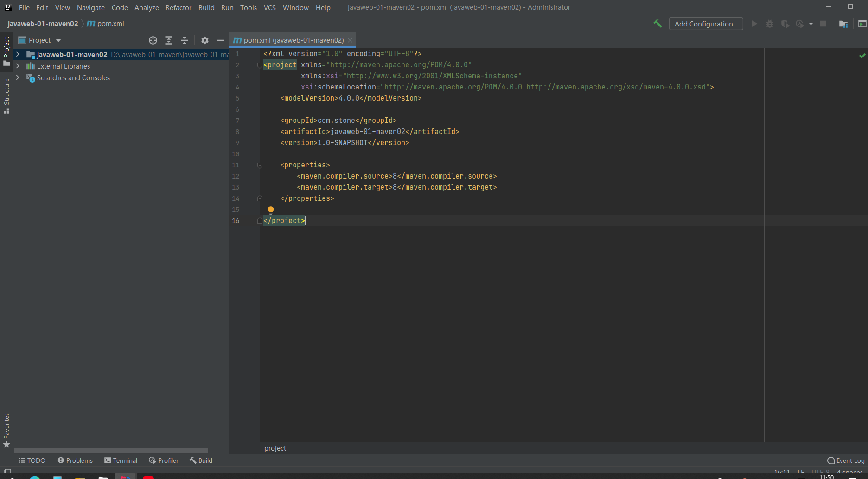
Task: Open Project panel settings gear
Action: coord(205,40)
